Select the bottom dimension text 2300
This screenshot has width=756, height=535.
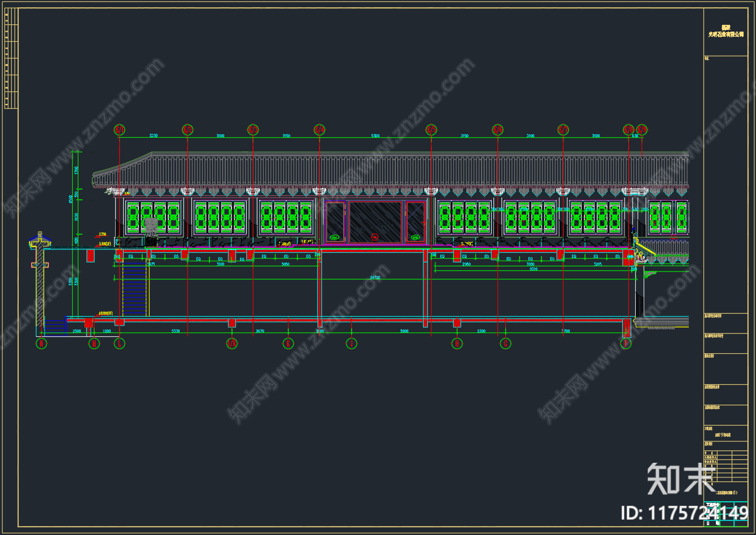(481, 331)
